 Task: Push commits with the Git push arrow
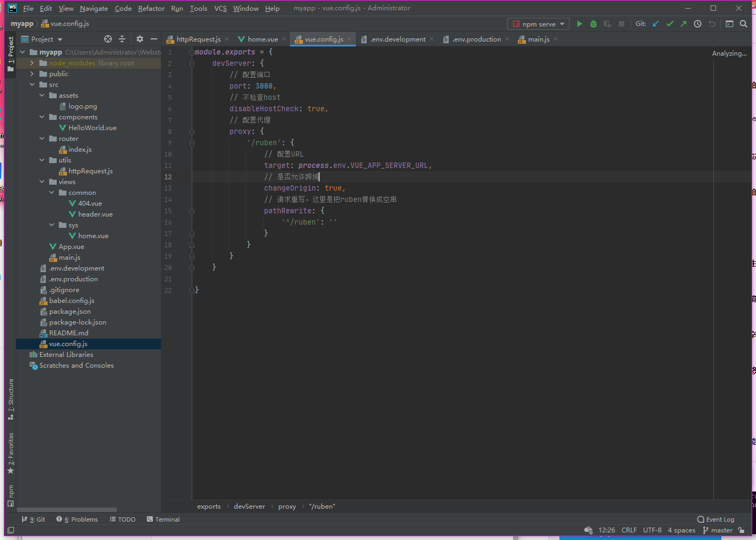[x=684, y=24]
